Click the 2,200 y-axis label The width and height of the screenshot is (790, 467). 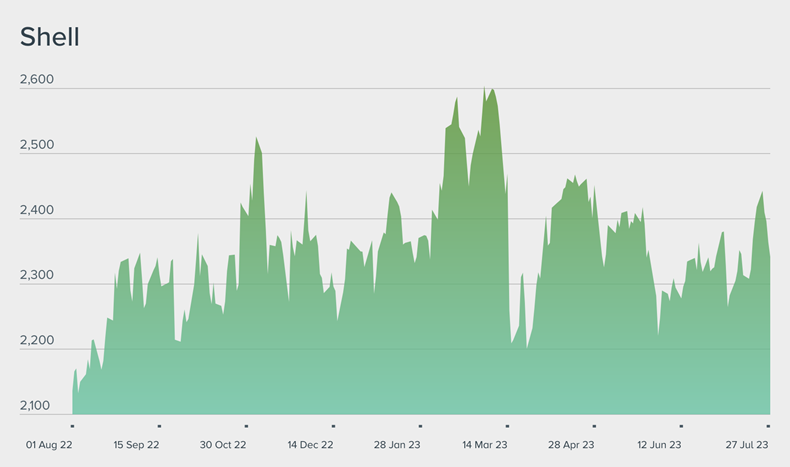pos(36,341)
